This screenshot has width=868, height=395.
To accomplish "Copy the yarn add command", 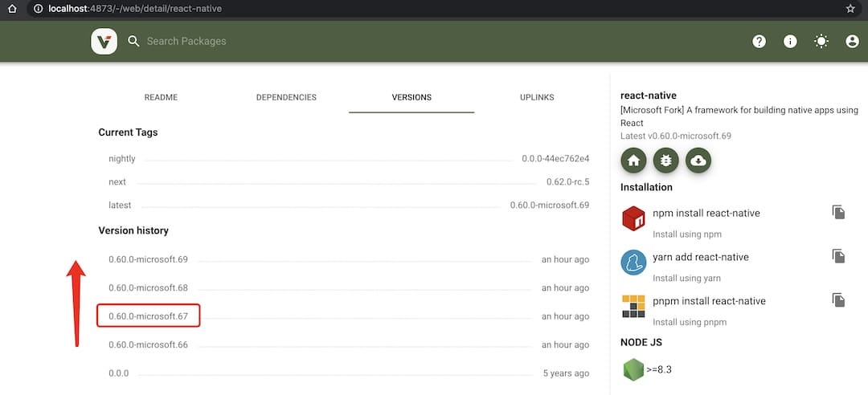I will (x=838, y=256).
